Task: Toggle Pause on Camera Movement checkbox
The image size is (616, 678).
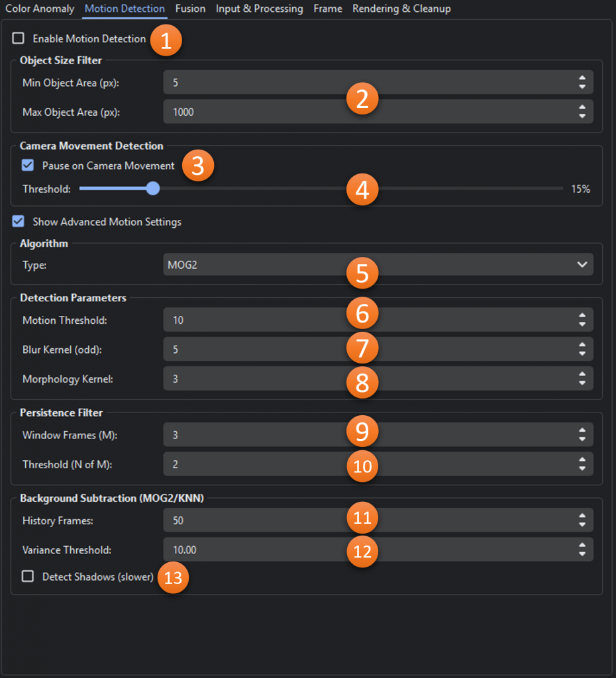Action: coord(28,166)
